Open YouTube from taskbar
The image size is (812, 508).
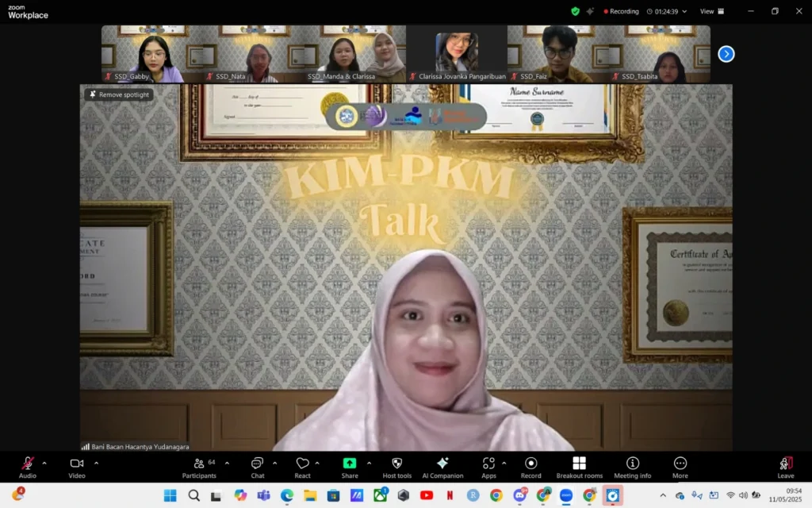tap(426, 495)
